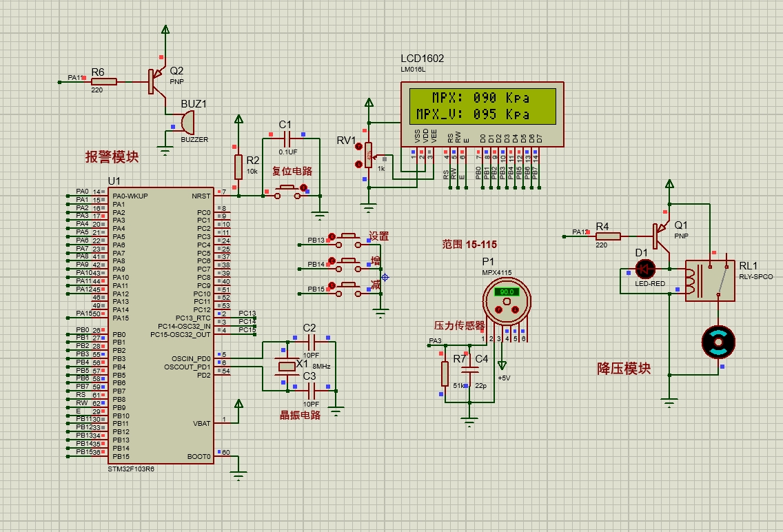
Task: Click the 晶振电路 label
Action: pos(300,415)
